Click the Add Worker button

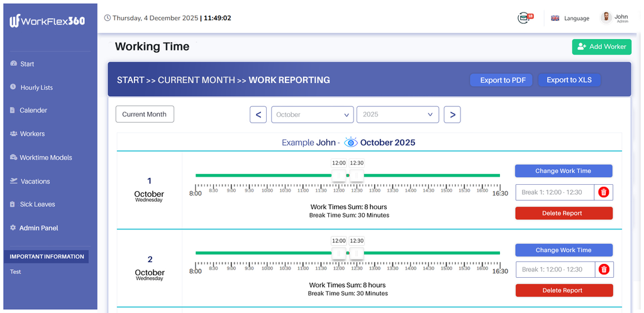(x=601, y=47)
